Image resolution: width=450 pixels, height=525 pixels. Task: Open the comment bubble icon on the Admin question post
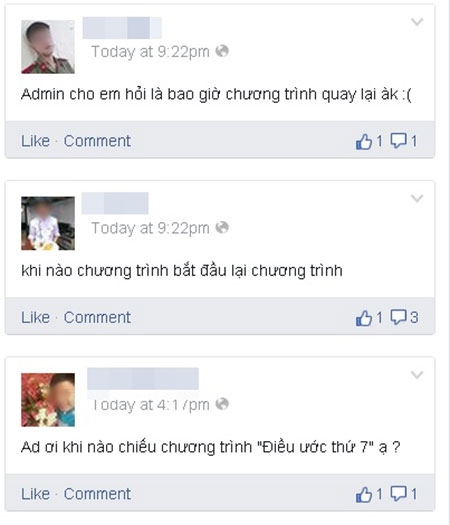click(x=399, y=141)
